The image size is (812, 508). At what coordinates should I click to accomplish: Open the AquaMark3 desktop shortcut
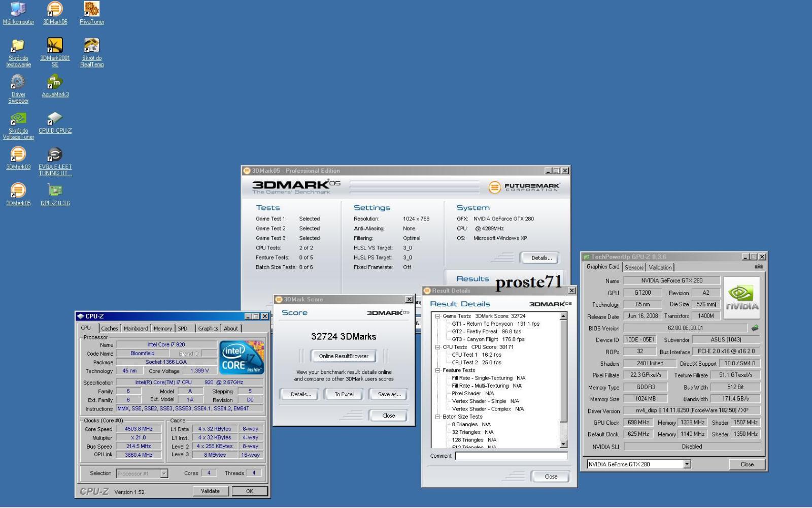point(55,86)
